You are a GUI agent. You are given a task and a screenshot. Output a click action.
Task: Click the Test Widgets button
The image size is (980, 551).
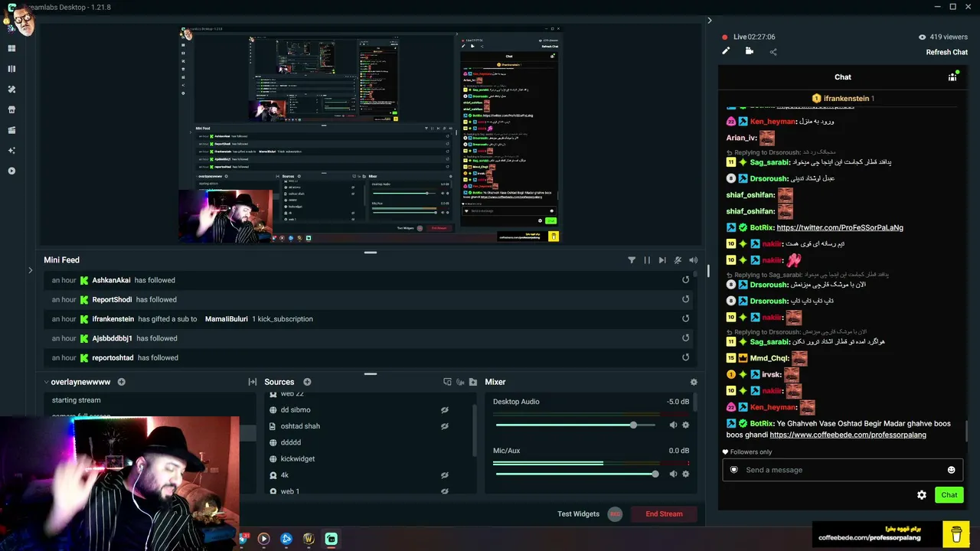pyautogui.click(x=578, y=514)
